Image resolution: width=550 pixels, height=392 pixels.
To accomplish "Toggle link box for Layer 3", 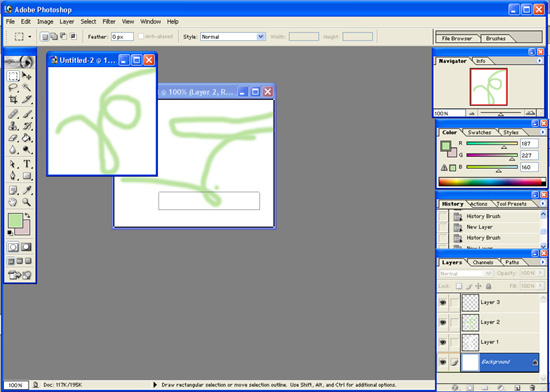I will pyautogui.click(x=454, y=302).
